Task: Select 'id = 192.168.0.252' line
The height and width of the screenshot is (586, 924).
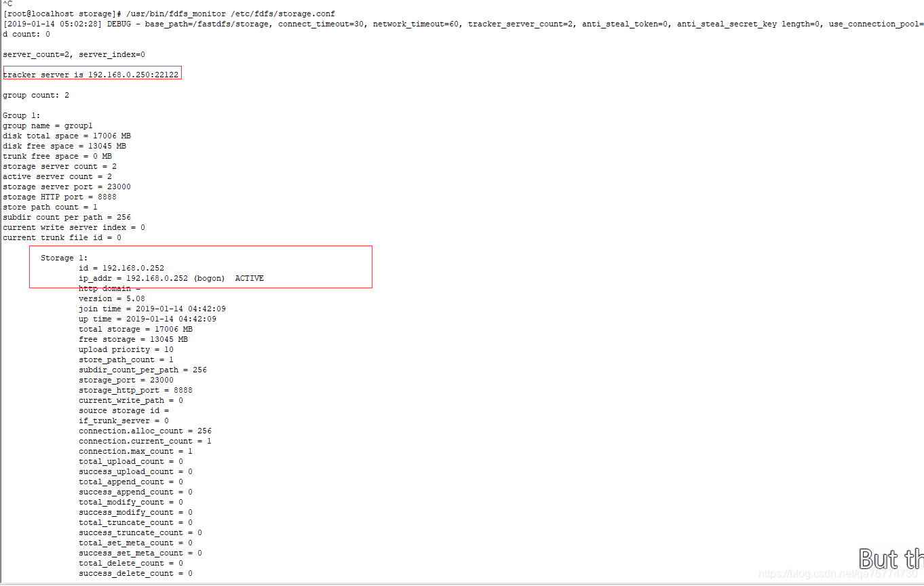Action: pyautogui.click(x=121, y=268)
